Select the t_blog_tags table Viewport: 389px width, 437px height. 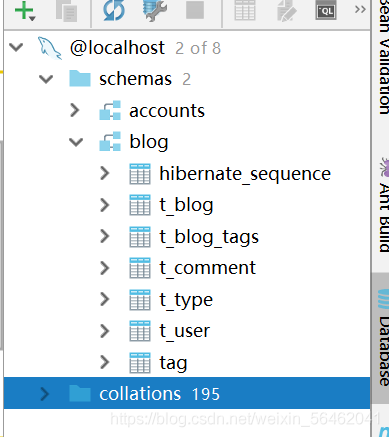click(x=209, y=236)
